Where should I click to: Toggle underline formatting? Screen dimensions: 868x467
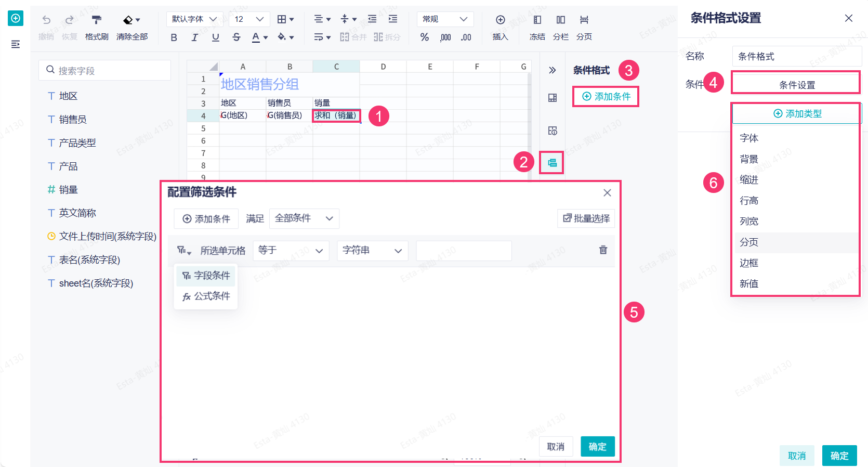pos(216,37)
